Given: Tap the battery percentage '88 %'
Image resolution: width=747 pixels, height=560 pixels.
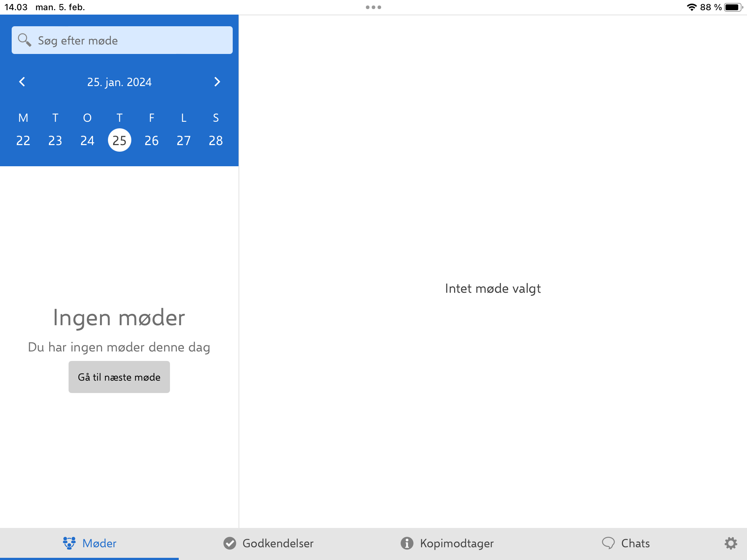Looking at the screenshot, I should click(711, 7).
